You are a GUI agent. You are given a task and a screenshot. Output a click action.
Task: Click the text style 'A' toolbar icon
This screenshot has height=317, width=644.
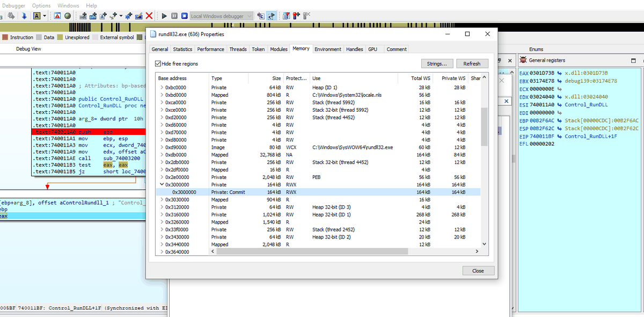coord(36,16)
